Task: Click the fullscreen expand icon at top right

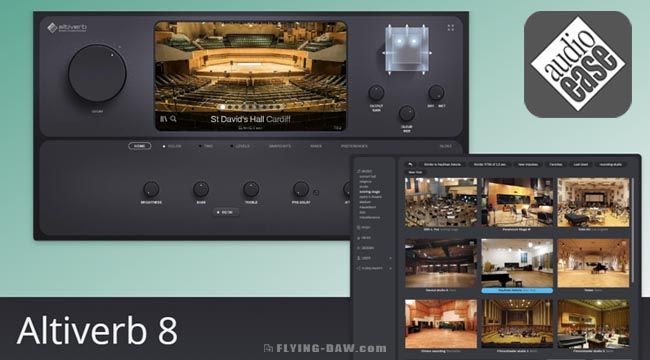Action: click(451, 28)
